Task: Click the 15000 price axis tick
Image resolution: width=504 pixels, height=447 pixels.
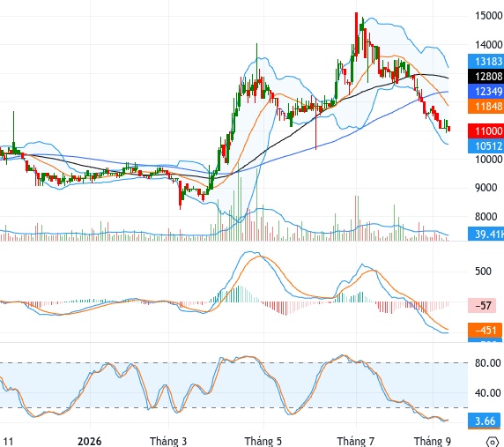Action: 488,16
